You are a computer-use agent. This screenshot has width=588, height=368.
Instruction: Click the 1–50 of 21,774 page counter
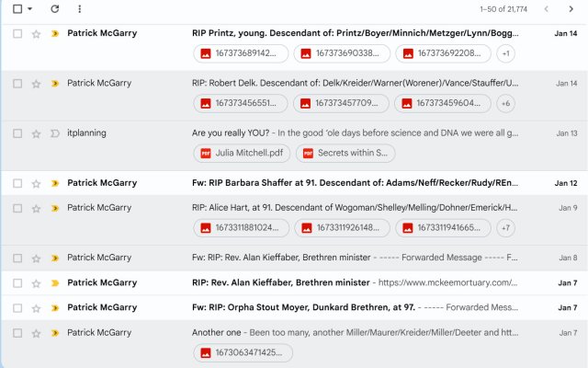(x=503, y=9)
